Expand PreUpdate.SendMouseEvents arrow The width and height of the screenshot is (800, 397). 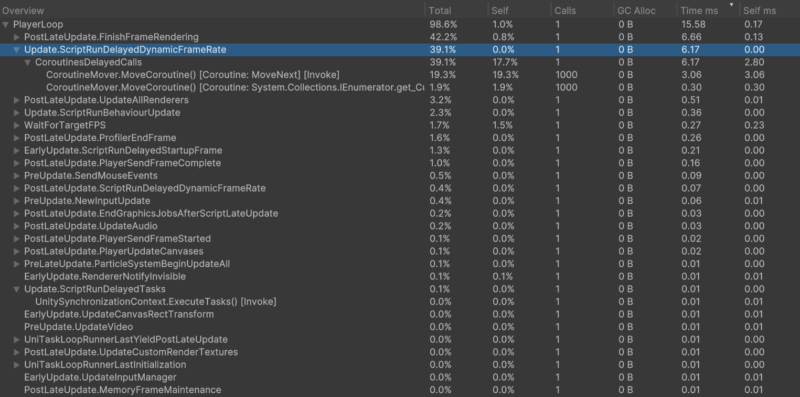16,176
